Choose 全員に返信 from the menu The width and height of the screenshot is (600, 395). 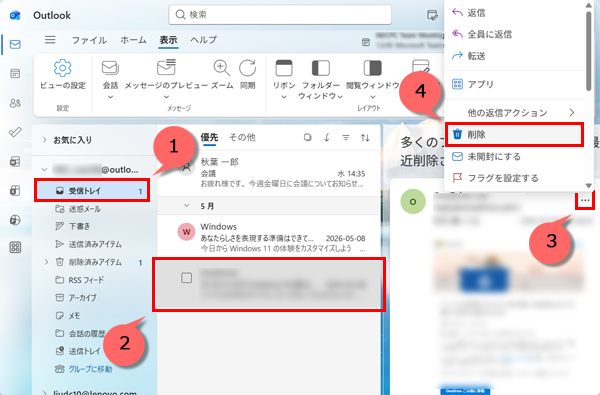coord(514,34)
